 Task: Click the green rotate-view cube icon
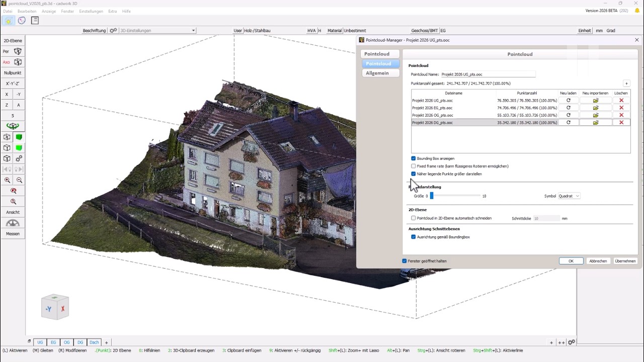pos(13,126)
